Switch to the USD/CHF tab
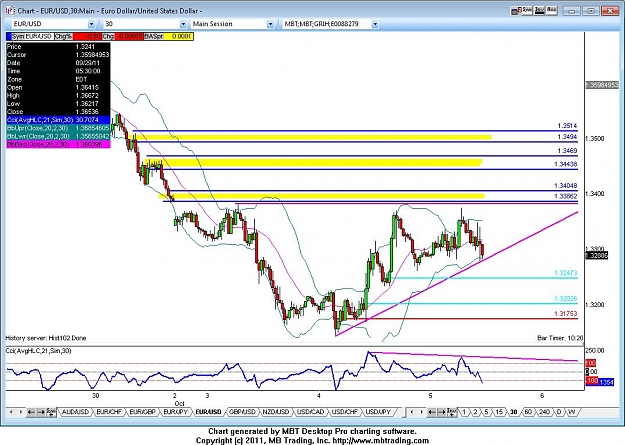625x445 pixels. click(344, 412)
